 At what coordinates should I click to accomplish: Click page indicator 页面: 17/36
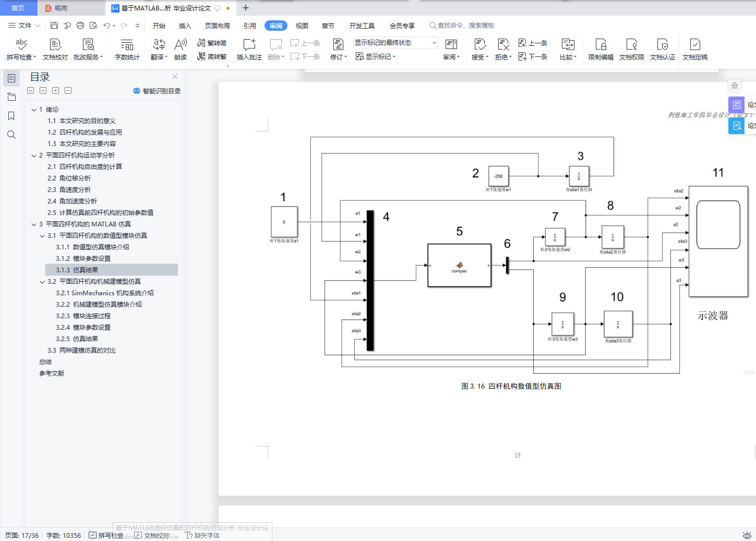coord(22,535)
